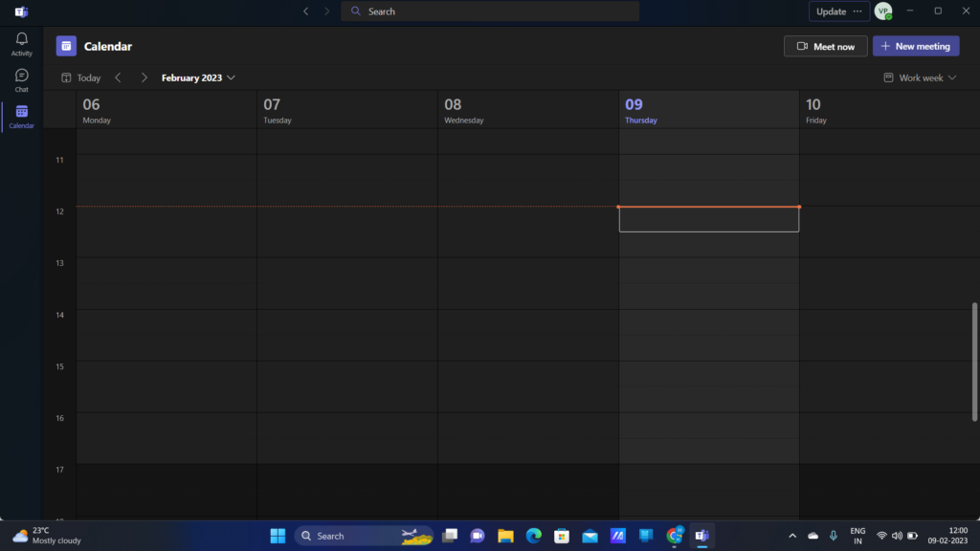Open the Work week view dropdown
This screenshot has height=551, width=980.
[x=920, y=77]
